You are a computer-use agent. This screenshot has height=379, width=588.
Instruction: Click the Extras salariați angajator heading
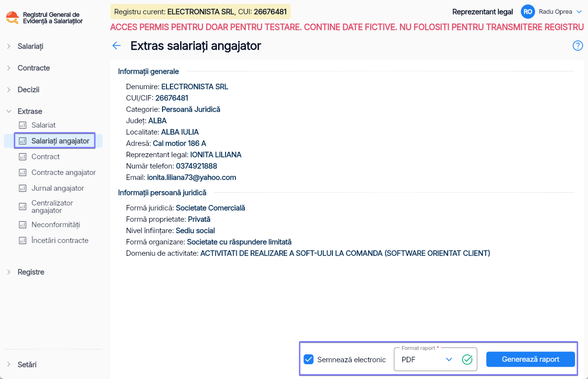[x=196, y=46]
